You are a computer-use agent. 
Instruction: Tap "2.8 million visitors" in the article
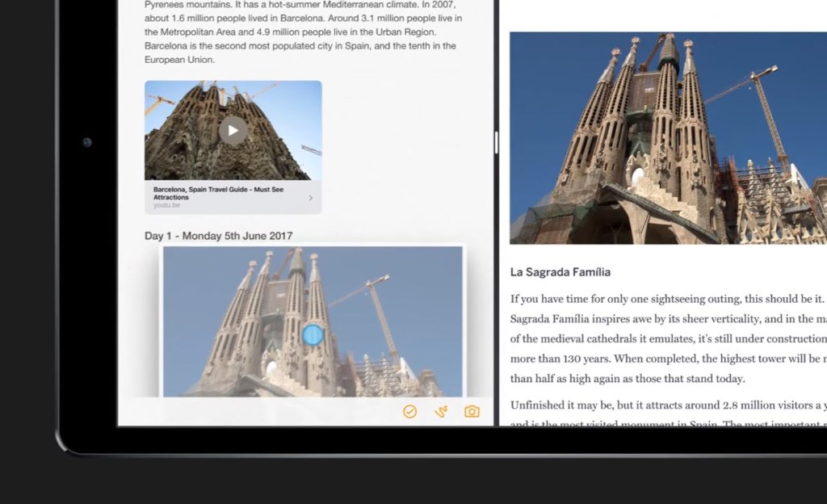click(751, 405)
